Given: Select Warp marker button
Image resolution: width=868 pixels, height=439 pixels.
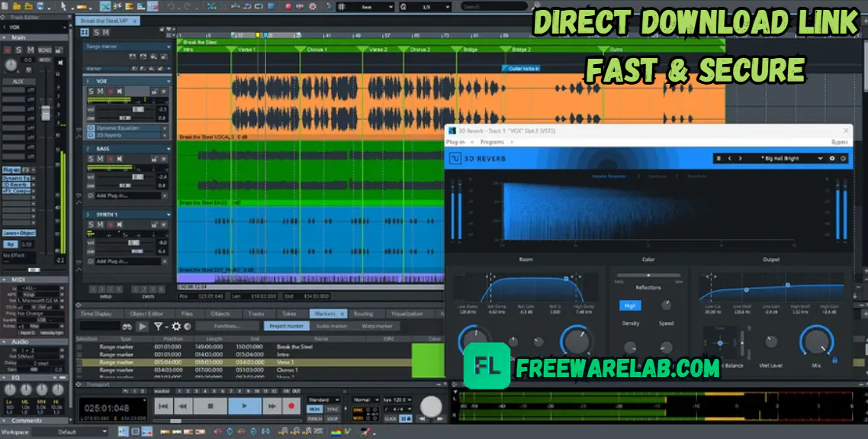Looking at the screenshot, I should click(x=377, y=327).
